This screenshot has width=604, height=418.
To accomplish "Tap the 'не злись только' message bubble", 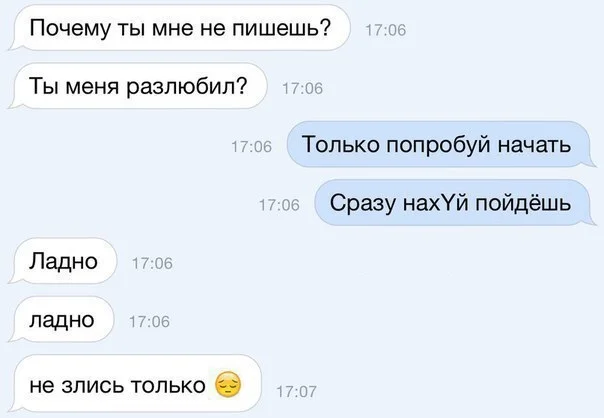I will (x=135, y=383).
